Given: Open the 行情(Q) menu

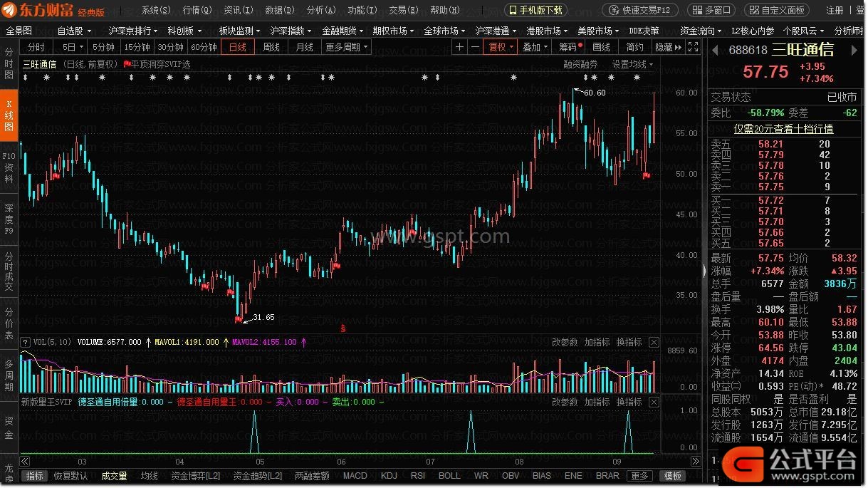Looking at the screenshot, I should point(197,10).
